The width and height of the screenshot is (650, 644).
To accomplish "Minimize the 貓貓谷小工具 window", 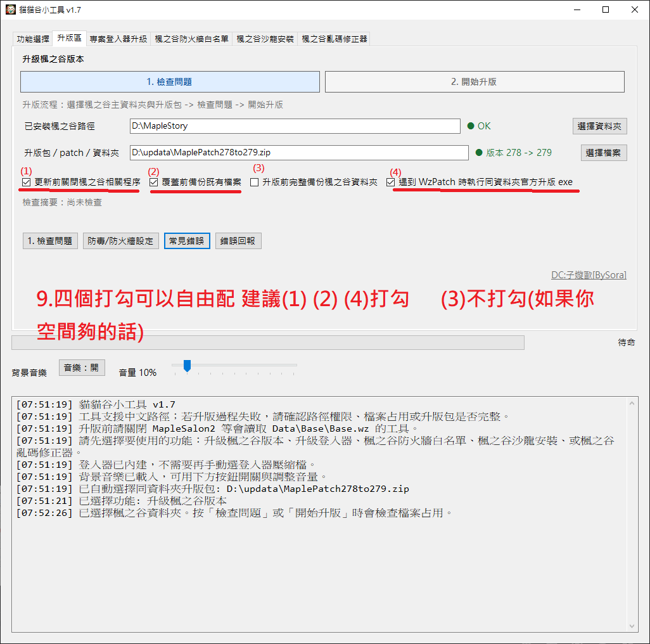I will click(577, 10).
